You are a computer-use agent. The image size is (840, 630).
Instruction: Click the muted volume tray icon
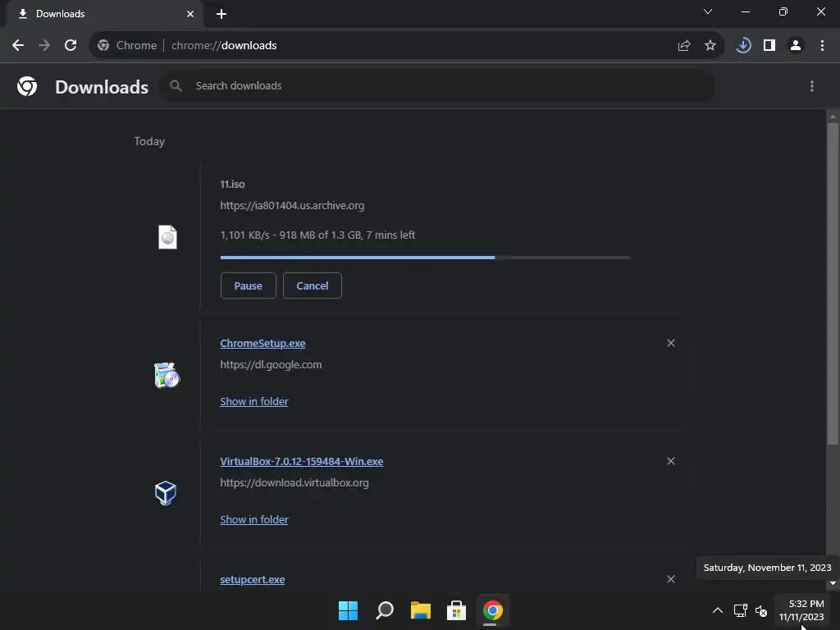[x=761, y=610]
